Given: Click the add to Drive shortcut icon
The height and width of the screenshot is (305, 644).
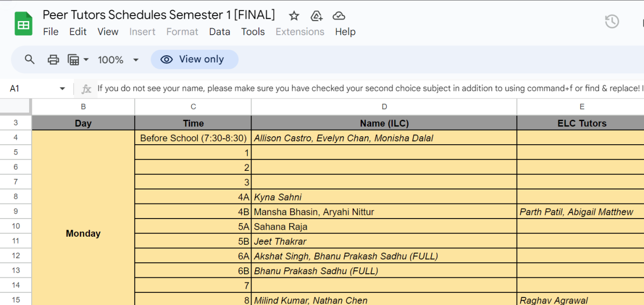Looking at the screenshot, I should (x=316, y=16).
